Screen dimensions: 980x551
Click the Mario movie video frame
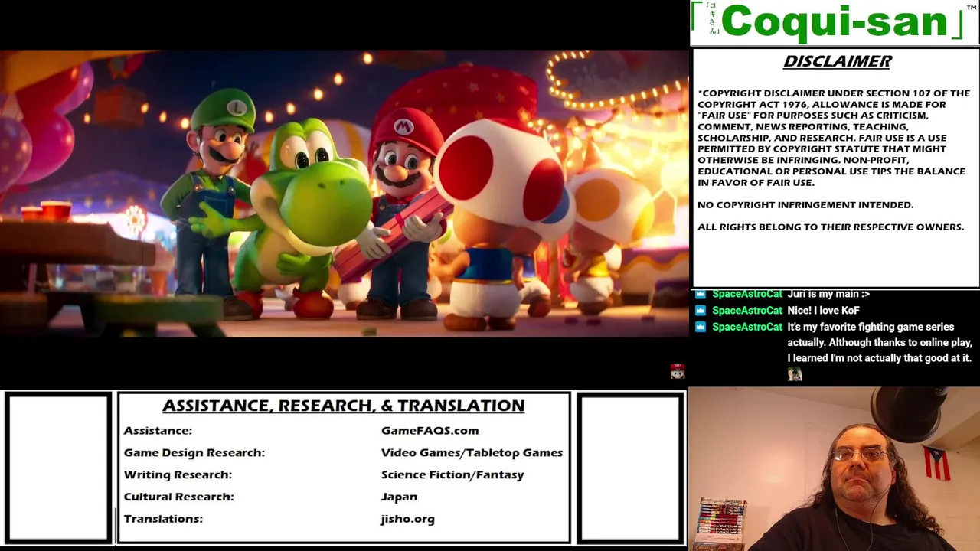click(x=345, y=194)
